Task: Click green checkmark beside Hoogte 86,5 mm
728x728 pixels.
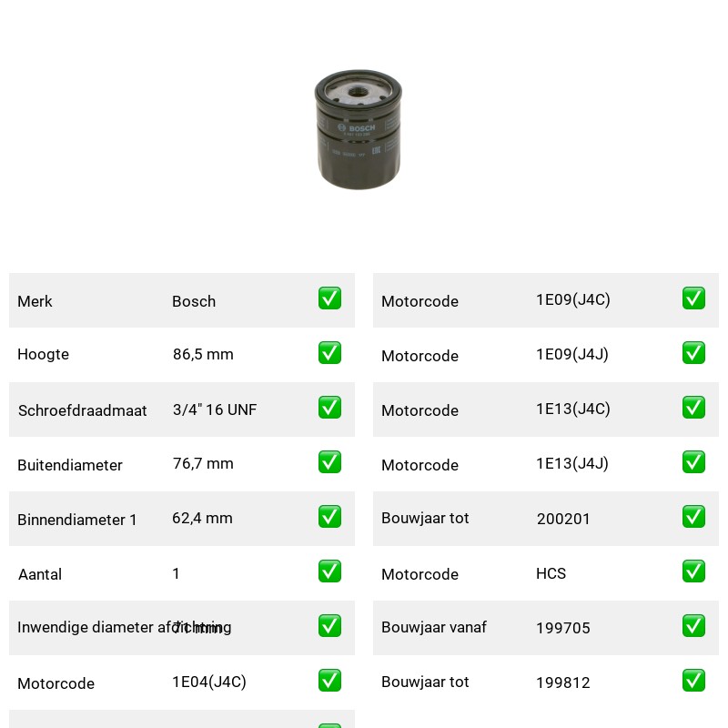Action: [x=329, y=353]
